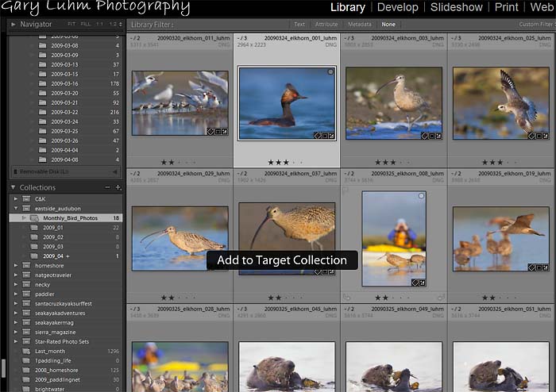Screen dimensions: 556x392
Task: Select Attribute in Library Filter bar
Action: (326, 25)
